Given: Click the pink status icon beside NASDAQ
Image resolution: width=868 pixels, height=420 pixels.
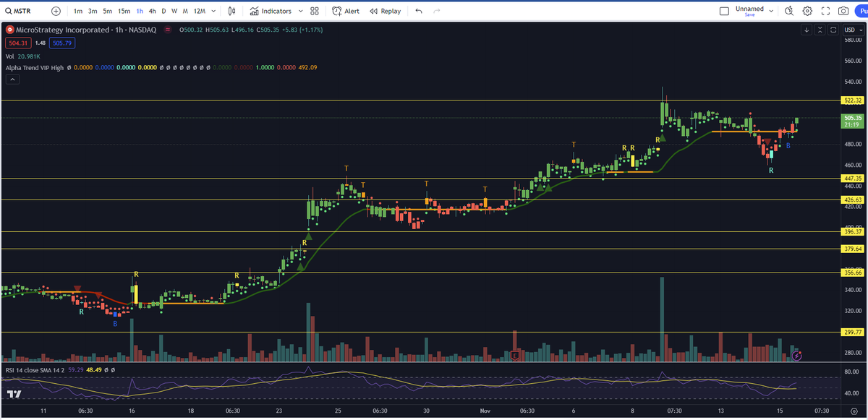Looking at the screenshot, I should click(168, 30).
